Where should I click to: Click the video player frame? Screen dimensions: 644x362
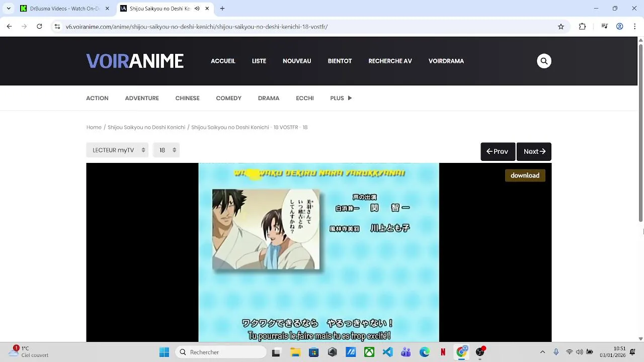[x=319, y=252]
